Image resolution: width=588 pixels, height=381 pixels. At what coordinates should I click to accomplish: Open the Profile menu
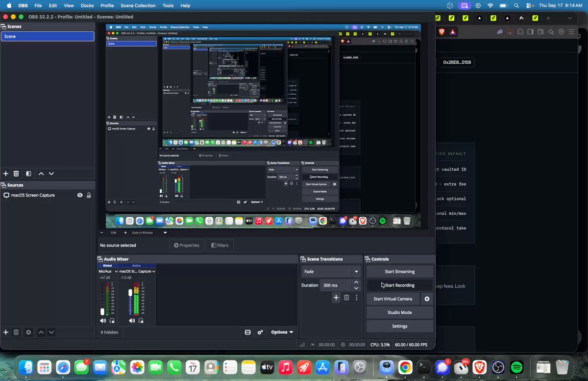coord(107,5)
